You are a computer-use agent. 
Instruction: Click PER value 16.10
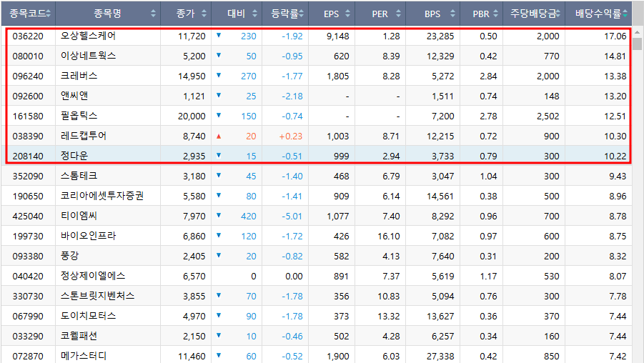[389, 236]
